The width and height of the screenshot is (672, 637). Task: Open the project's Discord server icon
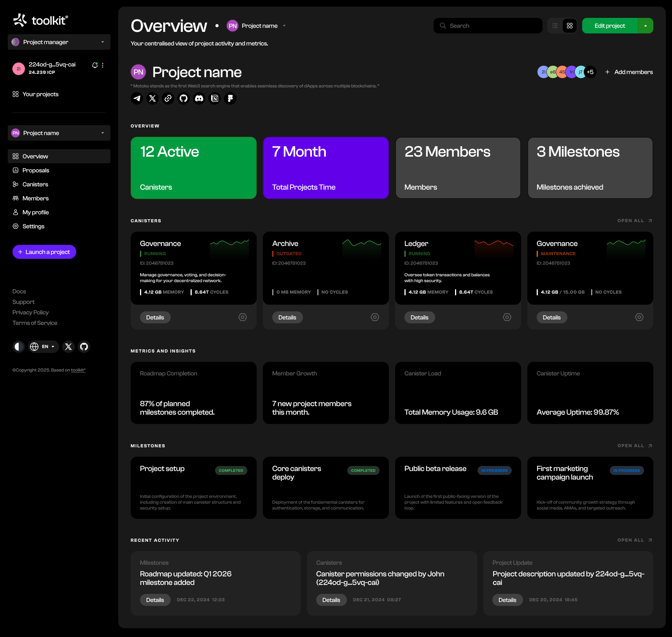199,98
